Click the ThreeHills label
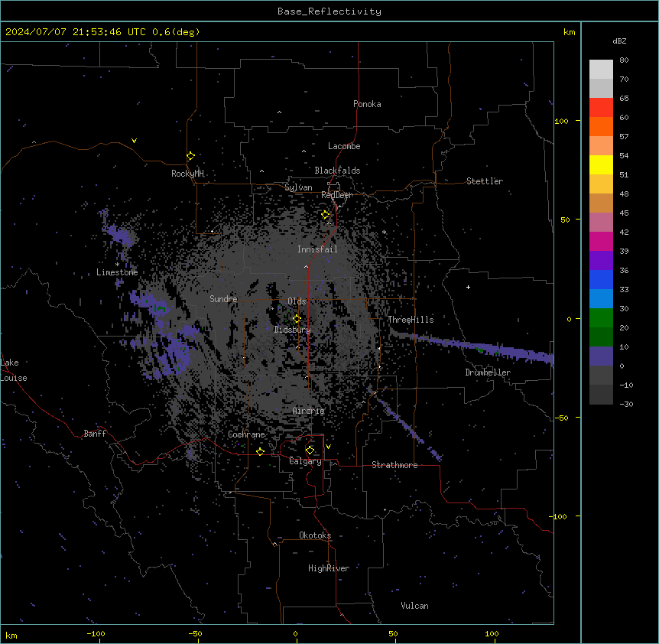 (x=411, y=320)
